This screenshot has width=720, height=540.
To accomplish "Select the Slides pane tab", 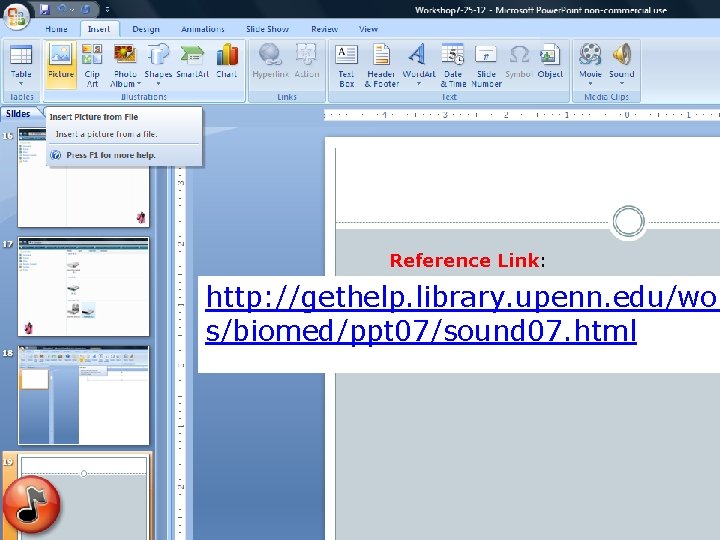I will point(18,114).
